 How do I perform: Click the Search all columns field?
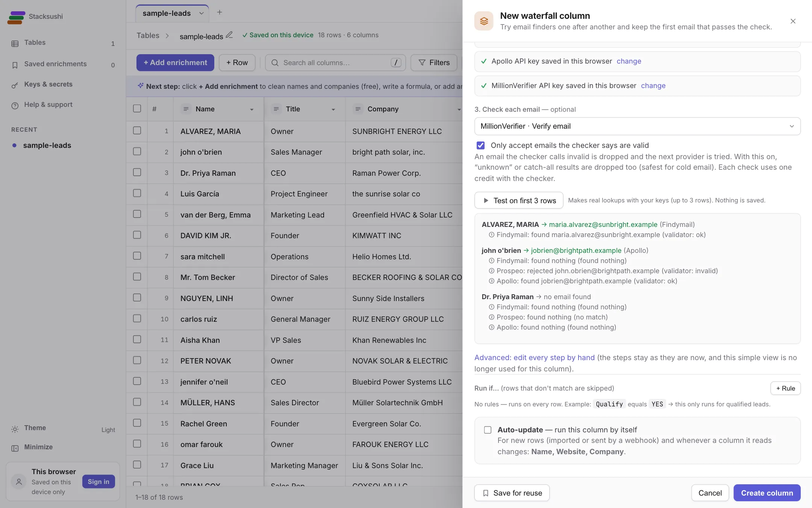(x=335, y=63)
